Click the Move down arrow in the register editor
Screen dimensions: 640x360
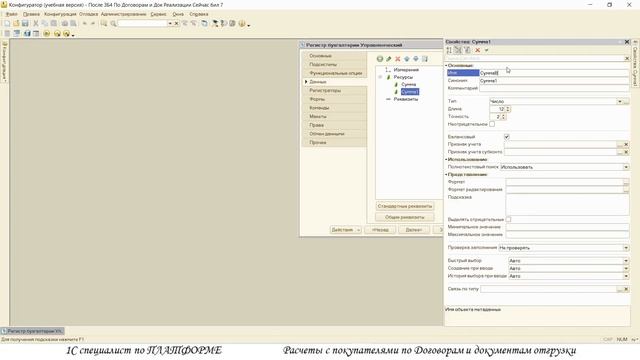(x=416, y=59)
